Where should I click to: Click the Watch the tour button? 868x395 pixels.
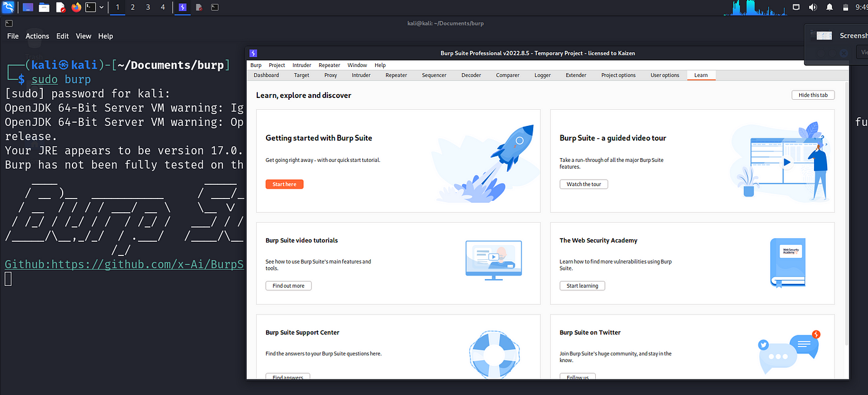(x=584, y=184)
